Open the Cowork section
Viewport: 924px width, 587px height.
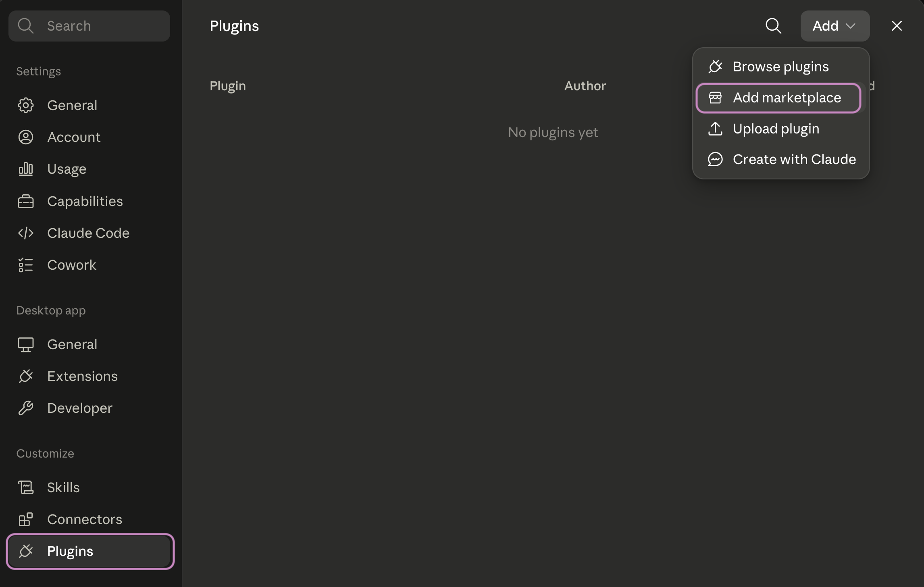(x=89, y=265)
